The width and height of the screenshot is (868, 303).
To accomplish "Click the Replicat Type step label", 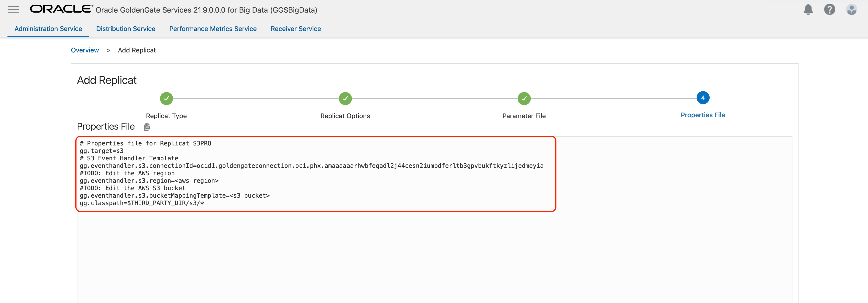I will [166, 115].
